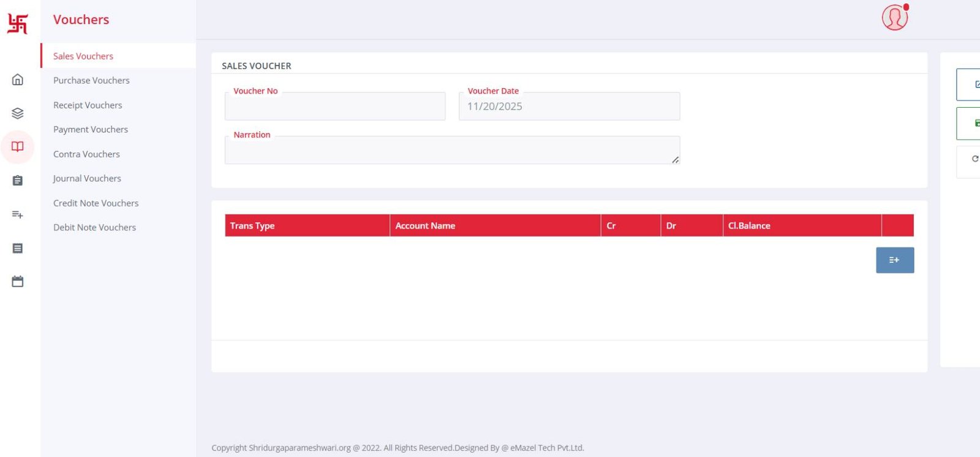Image resolution: width=980 pixels, height=457 pixels.
Task: Click the Voucher Date field
Action: coord(569,107)
